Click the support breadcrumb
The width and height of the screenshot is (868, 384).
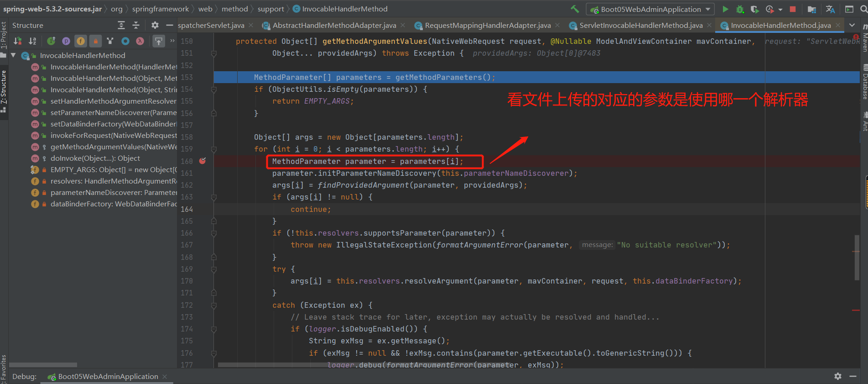pyautogui.click(x=270, y=9)
